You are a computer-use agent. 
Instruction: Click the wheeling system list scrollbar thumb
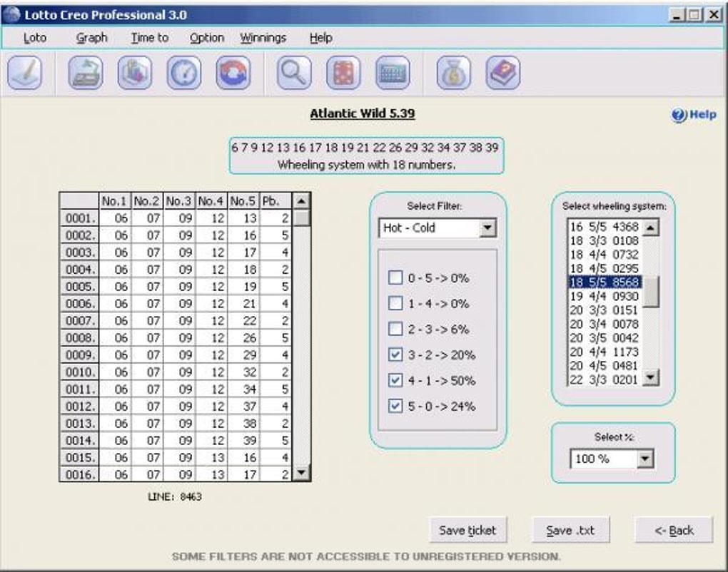pos(651,292)
